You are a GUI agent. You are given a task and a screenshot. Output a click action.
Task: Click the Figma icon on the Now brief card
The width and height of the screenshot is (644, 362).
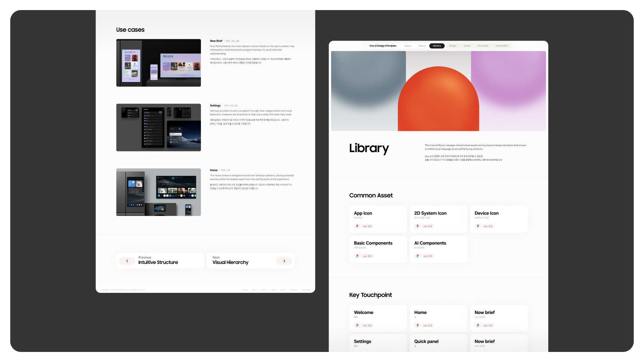(478, 325)
